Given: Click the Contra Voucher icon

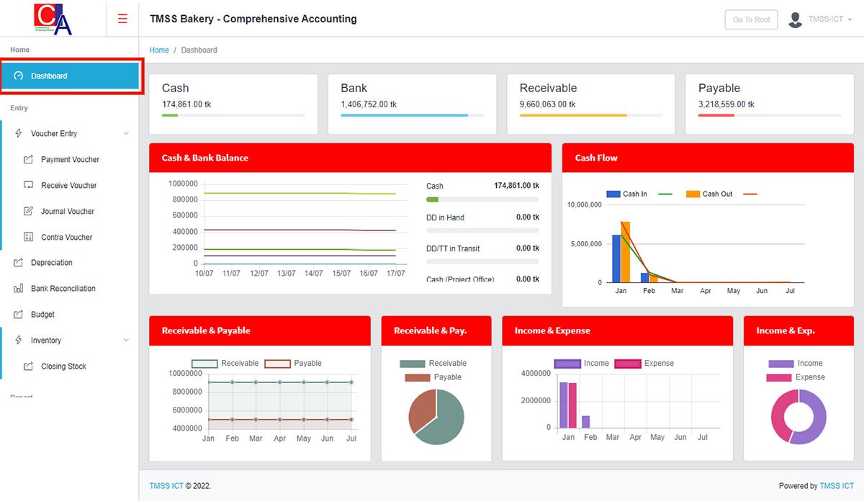Looking at the screenshot, I should coord(29,237).
